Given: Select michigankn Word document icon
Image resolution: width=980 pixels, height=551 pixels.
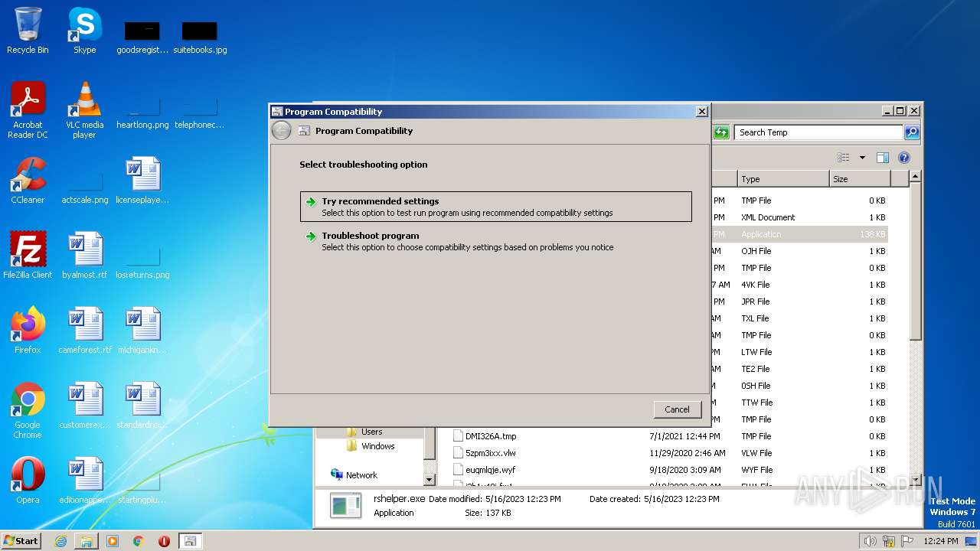Looking at the screenshot, I should pos(142,331).
